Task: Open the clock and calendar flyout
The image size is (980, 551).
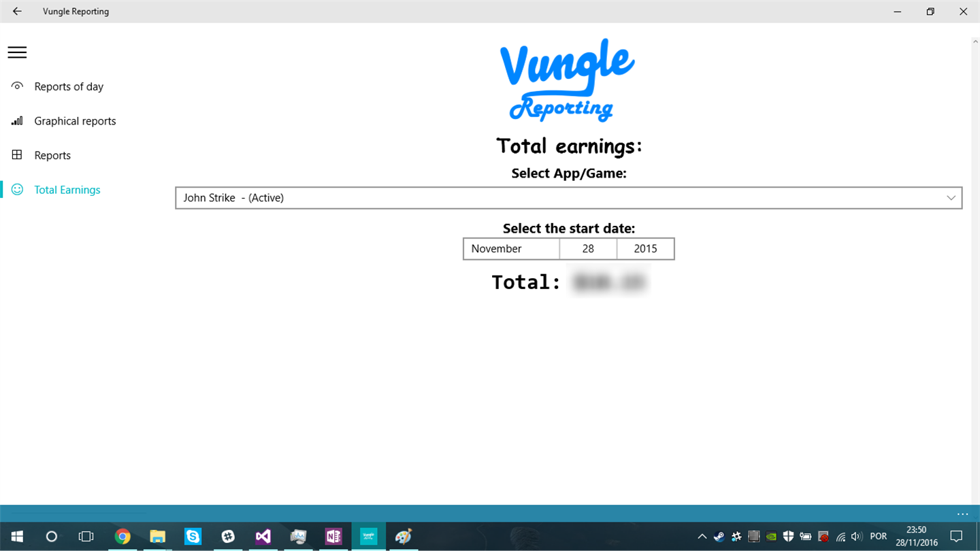Action: [918, 537]
